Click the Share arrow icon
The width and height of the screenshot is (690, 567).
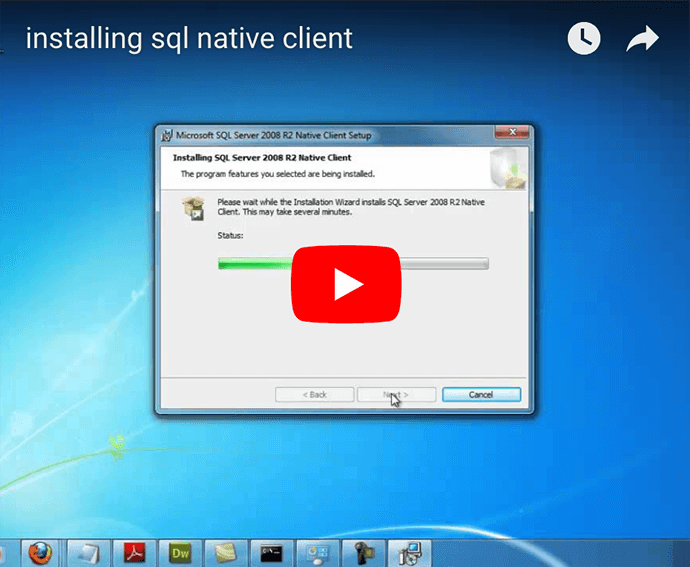click(642, 39)
